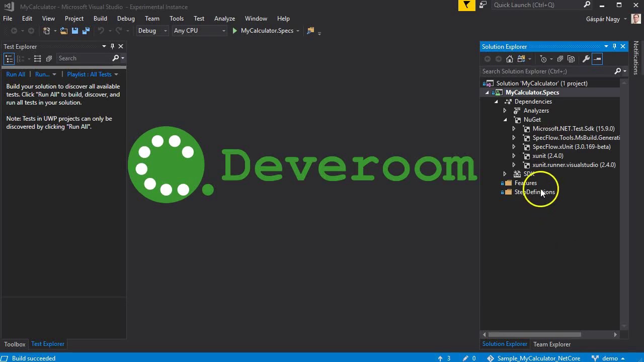Screen dimensions: 644x362
Task: Pin the Test Explorer panel
Action: 112,46
